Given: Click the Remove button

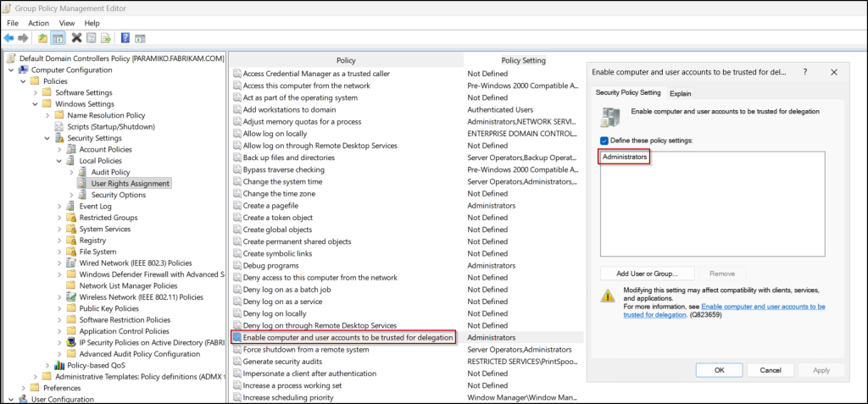Looking at the screenshot, I should [722, 274].
